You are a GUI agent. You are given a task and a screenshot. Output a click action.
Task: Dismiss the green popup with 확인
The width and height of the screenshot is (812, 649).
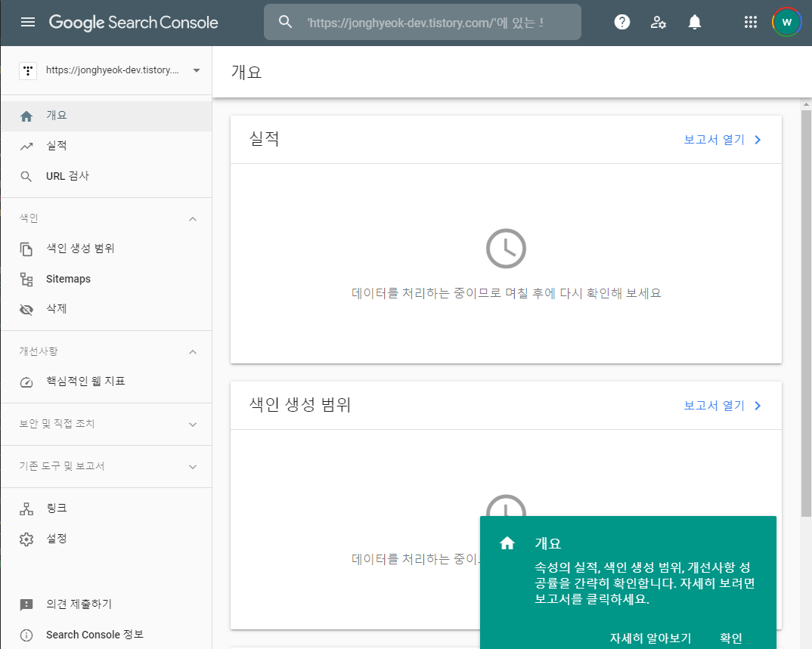(x=730, y=638)
